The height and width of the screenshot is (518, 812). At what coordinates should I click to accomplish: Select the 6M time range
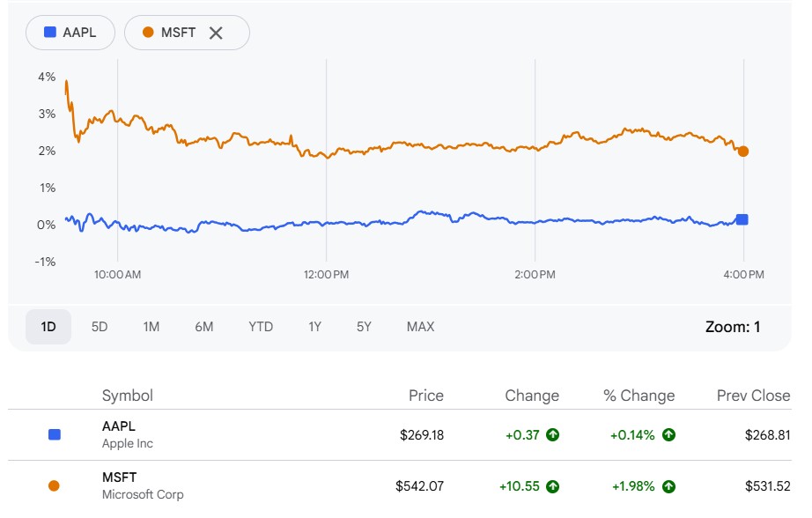tap(204, 327)
